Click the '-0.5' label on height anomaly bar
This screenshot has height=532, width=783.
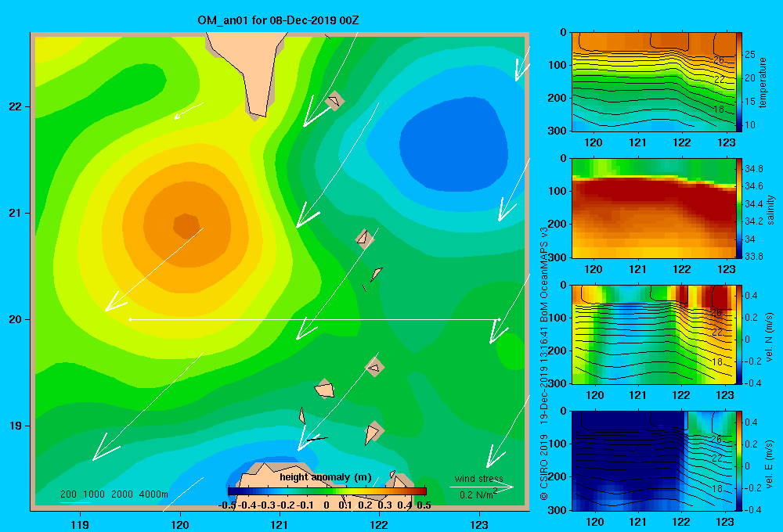tap(227, 505)
